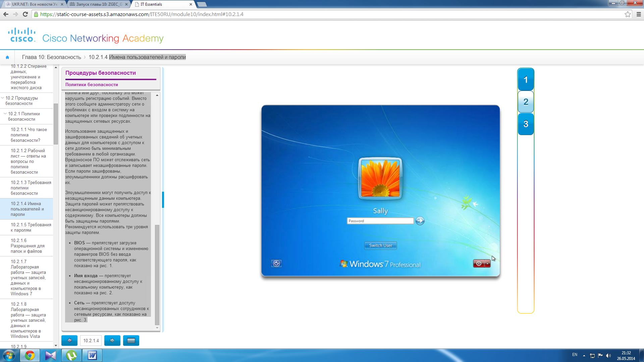This screenshot has width=644, height=362.
Task: Show figure 2
Action: (x=526, y=102)
